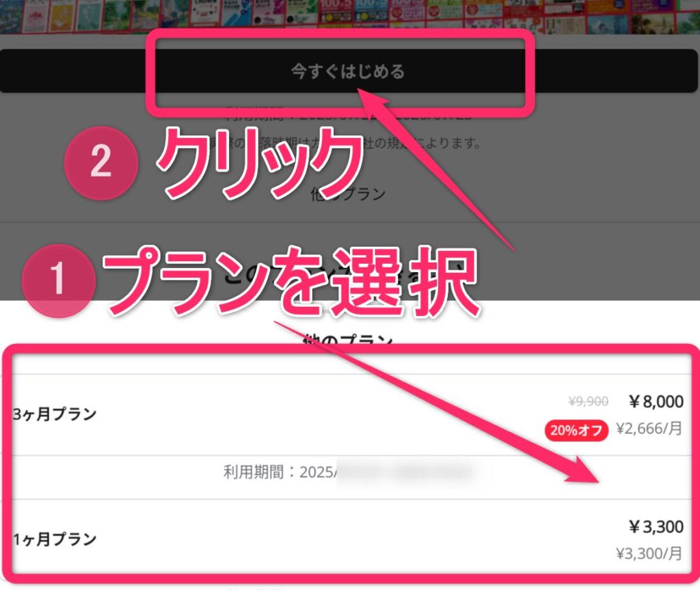The image size is (700, 590).
Task: Choose the 1ヶ月プラン option
Action: point(350,539)
